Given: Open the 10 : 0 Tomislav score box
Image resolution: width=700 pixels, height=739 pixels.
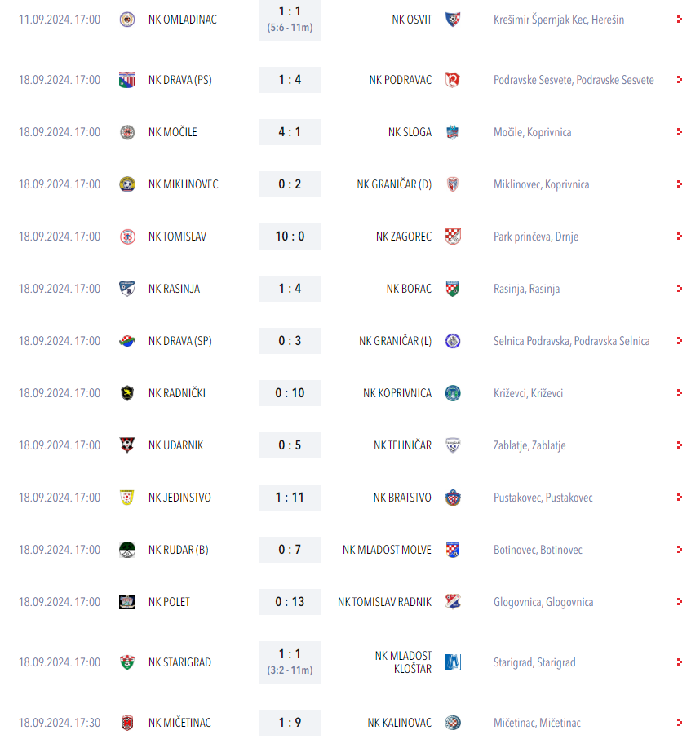Looking at the screenshot, I should (x=290, y=237).
